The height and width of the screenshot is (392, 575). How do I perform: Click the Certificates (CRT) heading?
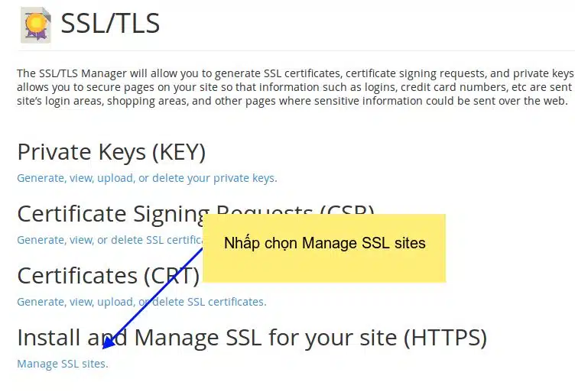[109, 276]
